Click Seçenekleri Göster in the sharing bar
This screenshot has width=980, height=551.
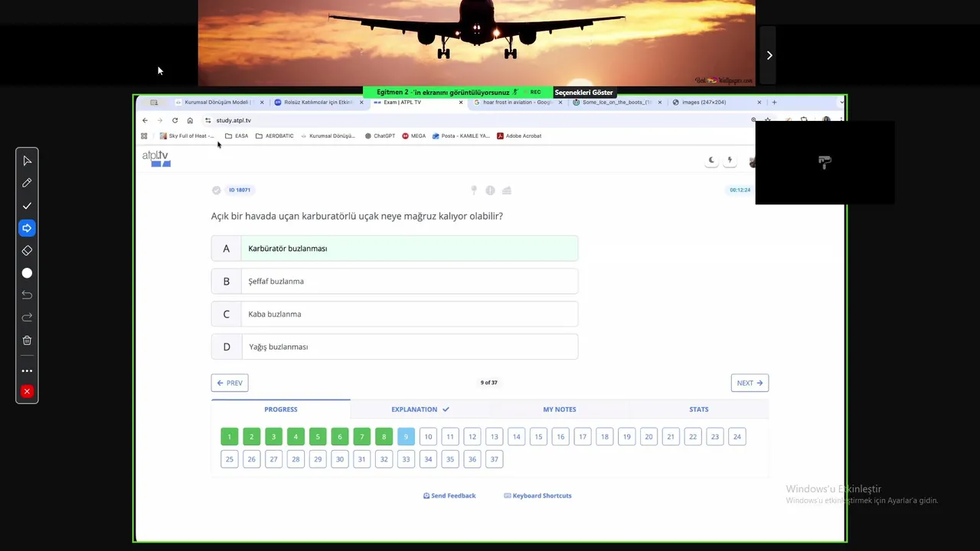coord(583,93)
